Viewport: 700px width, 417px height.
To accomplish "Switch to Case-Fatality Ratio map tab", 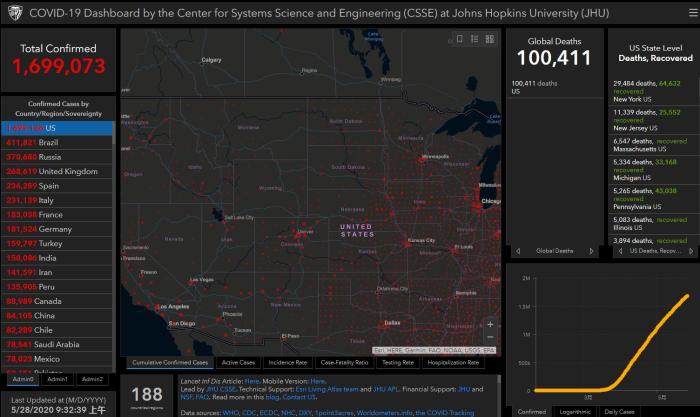I will 345,363.
